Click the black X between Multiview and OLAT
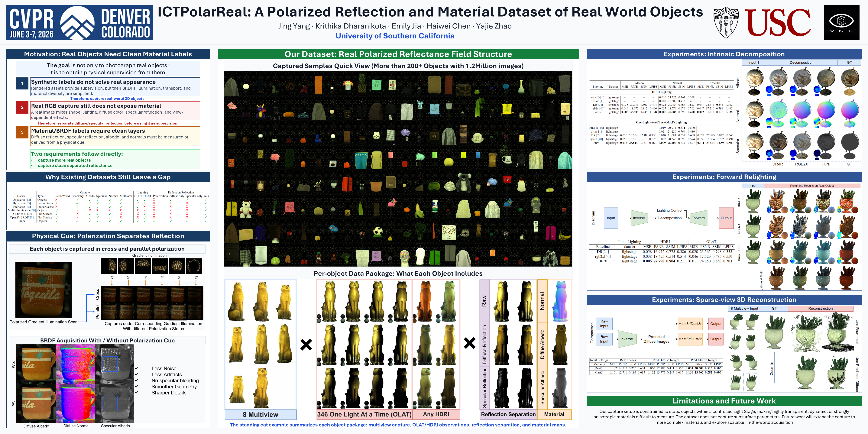Image resolution: width=868 pixels, height=434 pixels. (x=306, y=344)
